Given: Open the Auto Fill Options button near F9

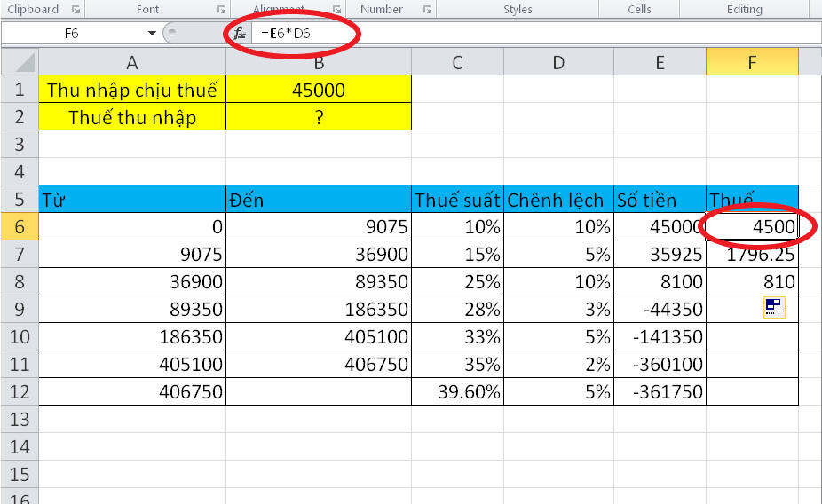Looking at the screenshot, I should pyautogui.click(x=774, y=308).
